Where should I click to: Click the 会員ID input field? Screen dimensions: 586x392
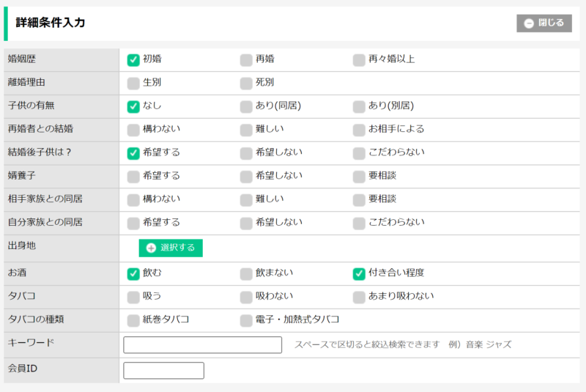[x=163, y=371]
